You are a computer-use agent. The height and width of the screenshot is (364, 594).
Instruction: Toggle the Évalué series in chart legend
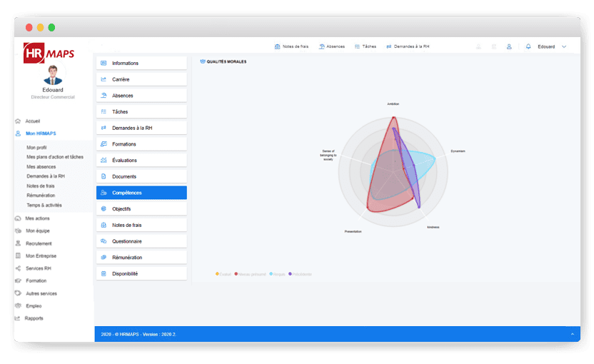coord(223,273)
